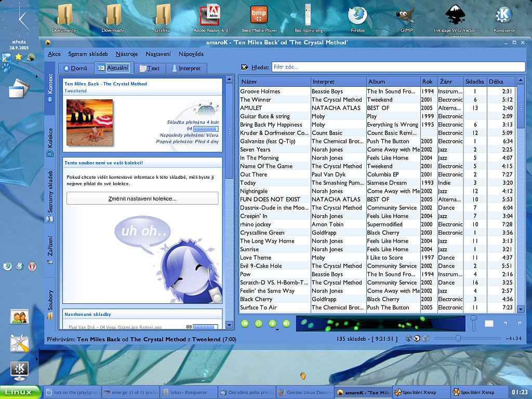Click the playlist scroll down arrow
532x399 pixels.
click(x=521, y=309)
